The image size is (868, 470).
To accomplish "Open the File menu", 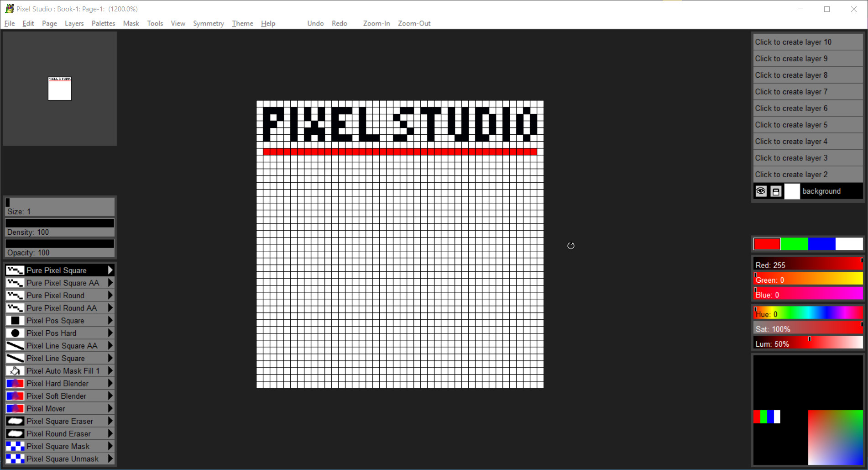I will [x=10, y=23].
